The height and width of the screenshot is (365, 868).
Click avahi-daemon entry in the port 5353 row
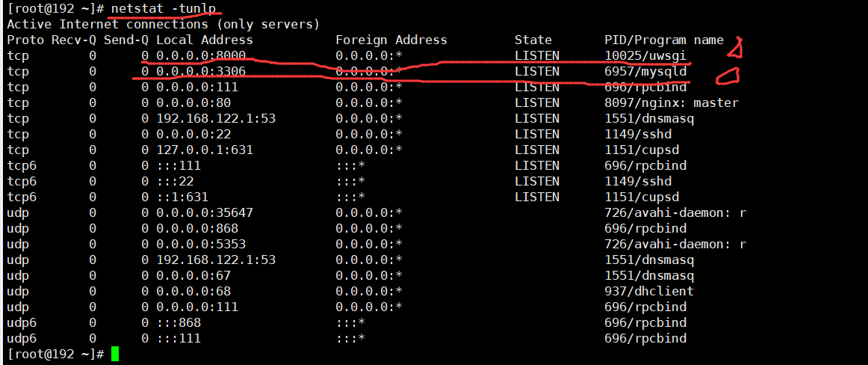[675, 244]
